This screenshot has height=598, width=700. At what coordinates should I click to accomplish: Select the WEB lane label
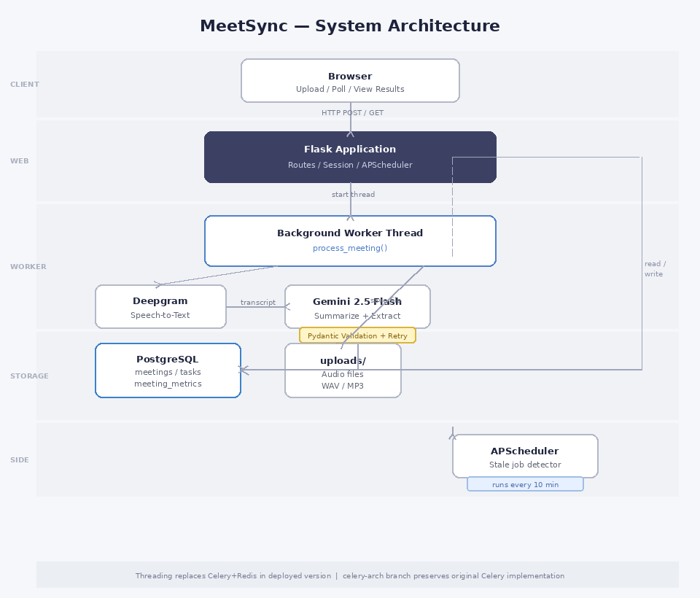click(18, 161)
